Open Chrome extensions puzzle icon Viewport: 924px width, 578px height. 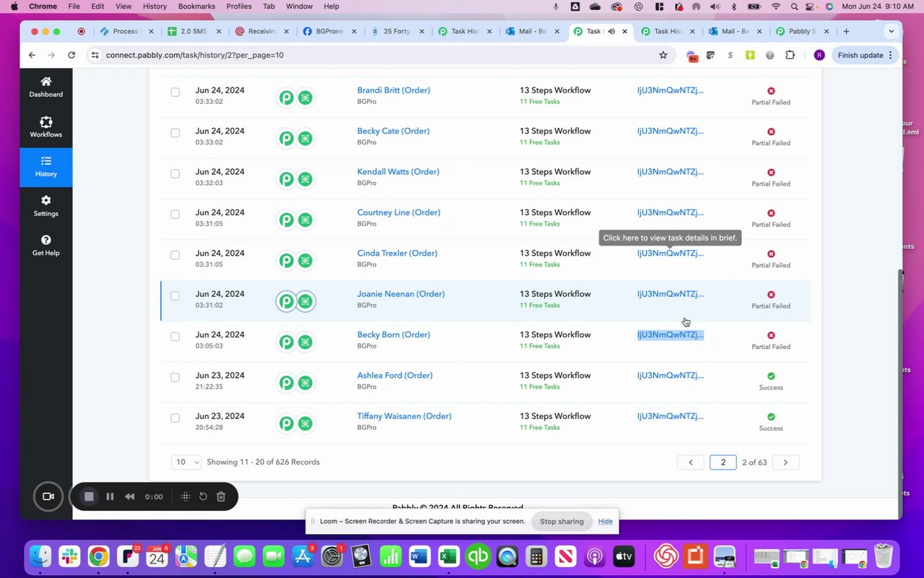[x=790, y=55]
